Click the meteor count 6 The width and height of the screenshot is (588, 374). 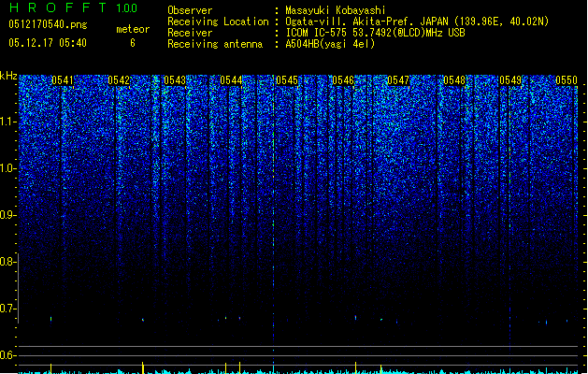point(133,43)
